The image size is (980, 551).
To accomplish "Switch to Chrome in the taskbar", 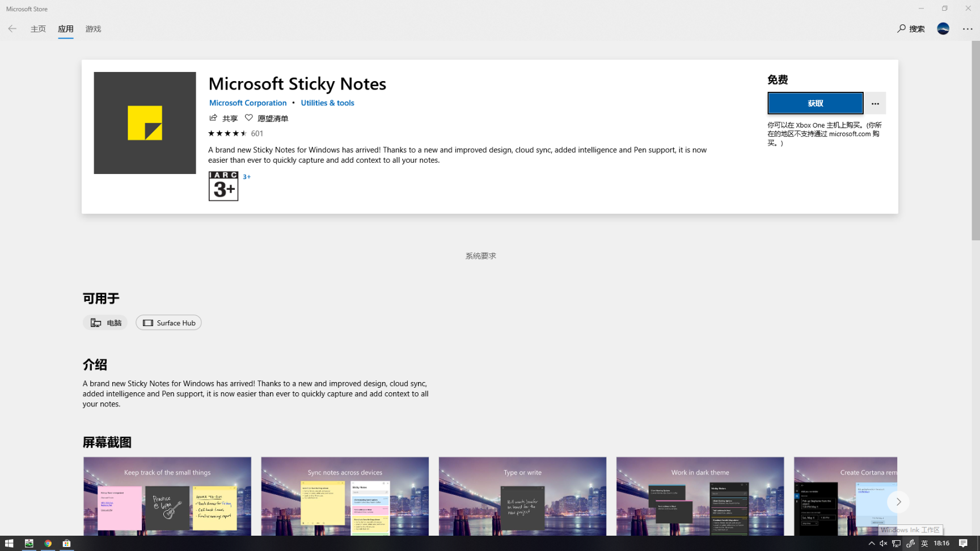I will tap(48, 543).
